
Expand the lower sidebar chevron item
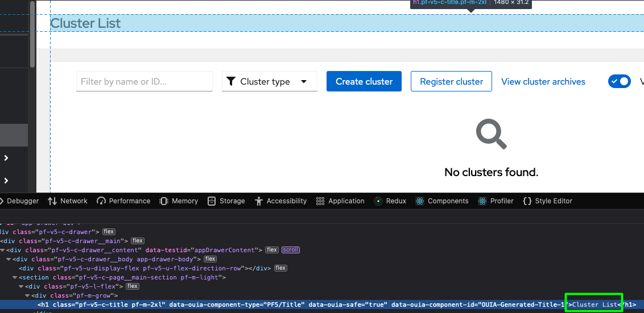[6, 181]
